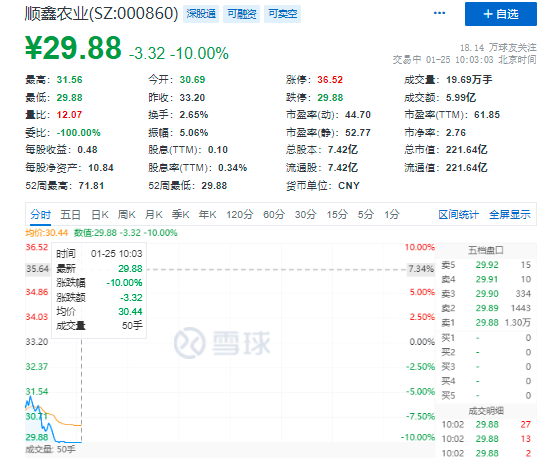Viewport: 560px width, 458px height.
Task: Click the 今开 value 30.69
Action: tap(192, 79)
